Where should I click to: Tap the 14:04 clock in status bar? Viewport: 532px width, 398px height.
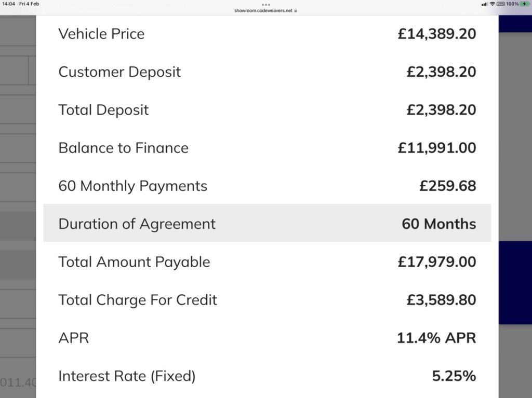9,4
